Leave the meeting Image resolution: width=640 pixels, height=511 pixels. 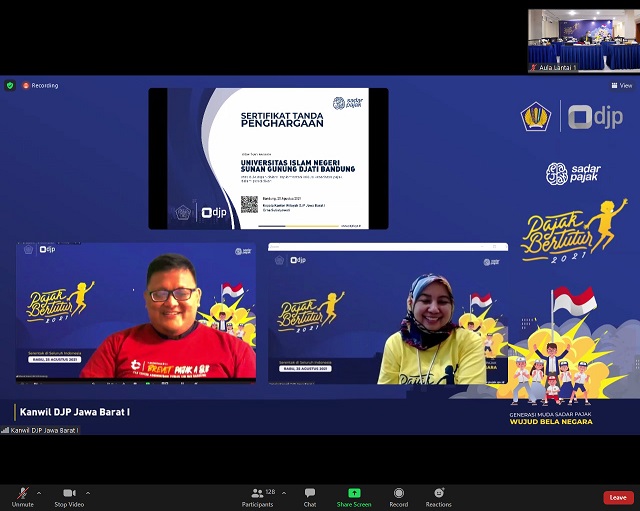618,497
